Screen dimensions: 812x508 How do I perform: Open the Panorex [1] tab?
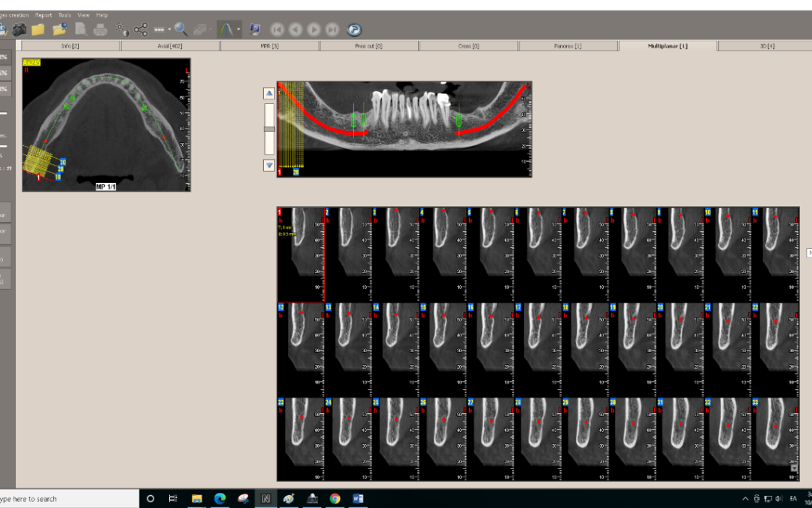tap(568, 46)
